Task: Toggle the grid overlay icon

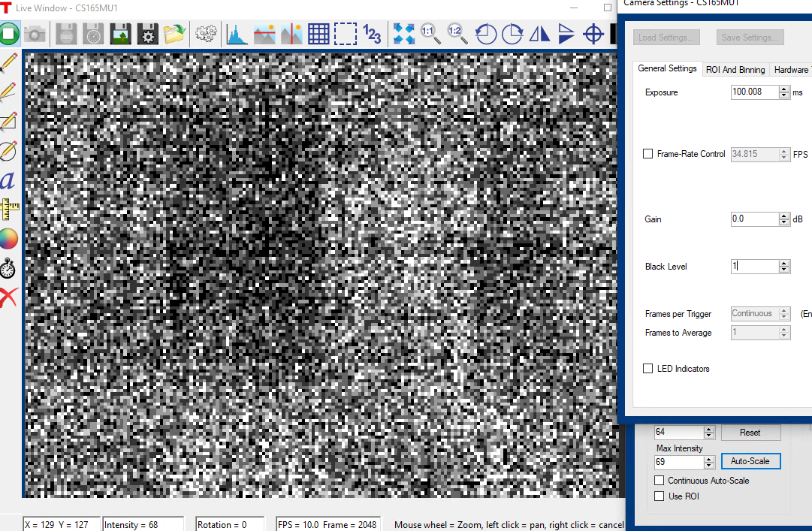Action: (x=318, y=34)
